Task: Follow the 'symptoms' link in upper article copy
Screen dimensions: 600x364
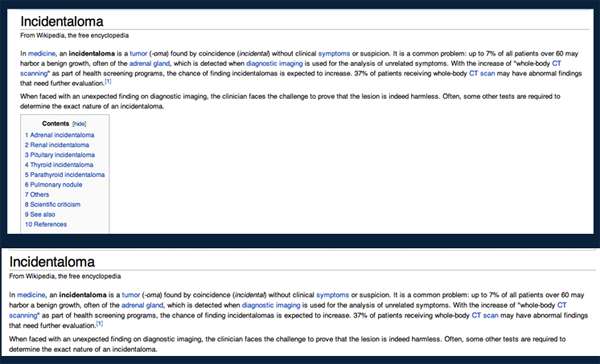Action: (334, 54)
